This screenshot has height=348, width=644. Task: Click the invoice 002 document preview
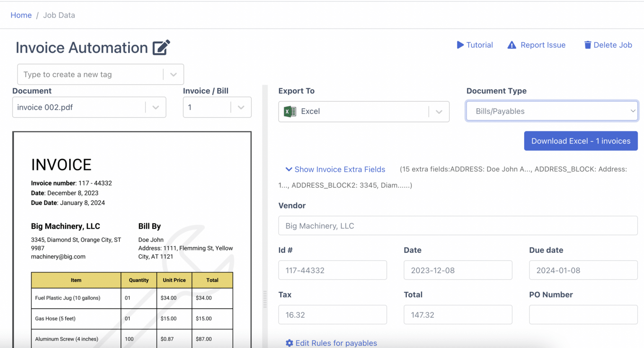pyautogui.click(x=132, y=235)
